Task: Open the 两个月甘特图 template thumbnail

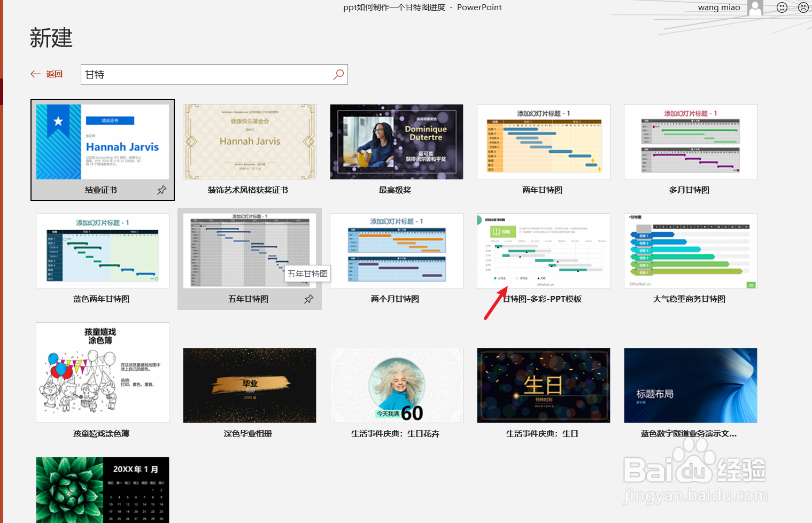Action: click(397, 251)
